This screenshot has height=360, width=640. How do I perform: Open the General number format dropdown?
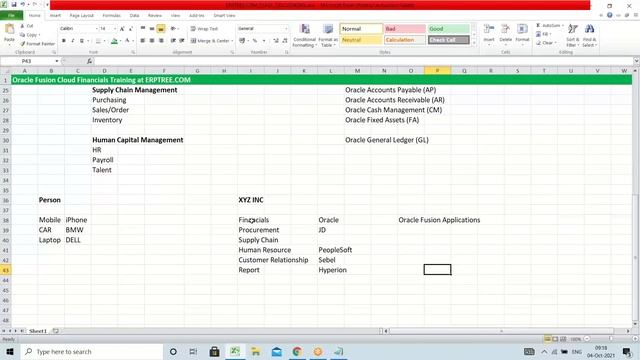286,29
